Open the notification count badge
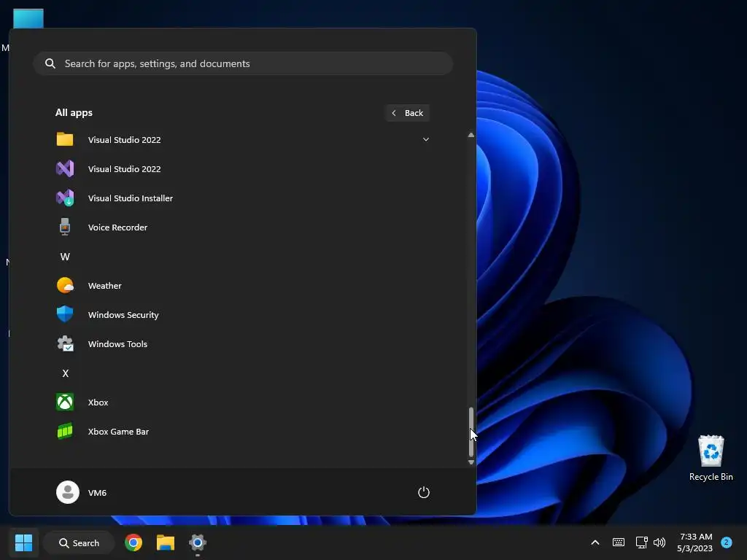The width and height of the screenshot is (747, 560). (726, 542)
